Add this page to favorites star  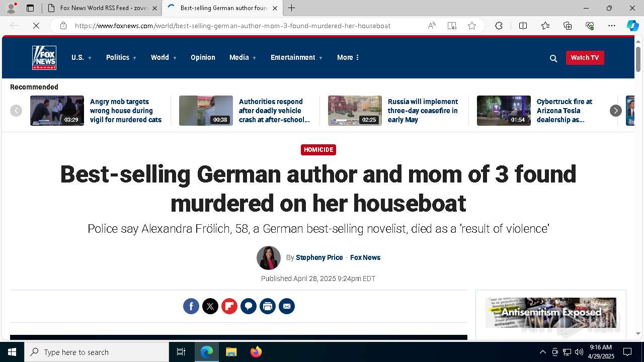472,26
